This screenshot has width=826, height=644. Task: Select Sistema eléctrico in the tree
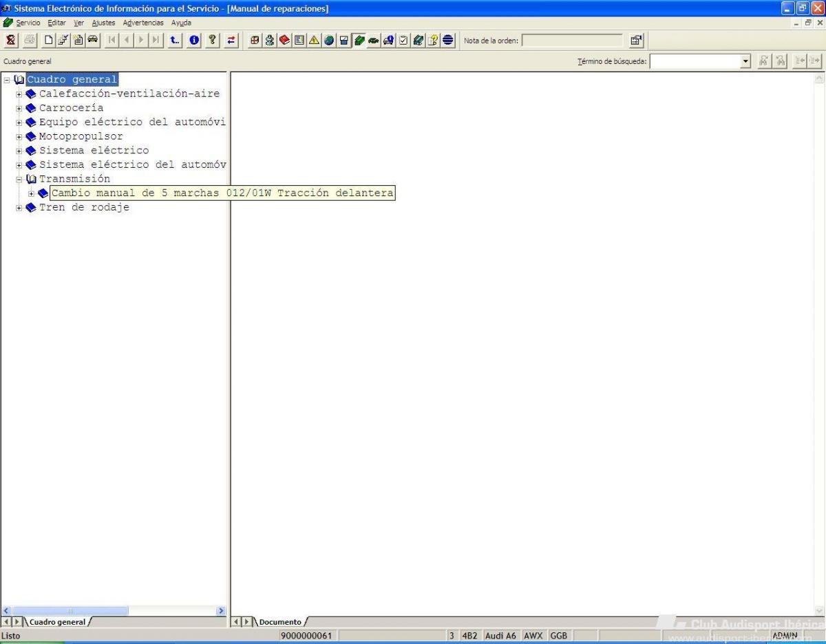click(x=94, y=151)
